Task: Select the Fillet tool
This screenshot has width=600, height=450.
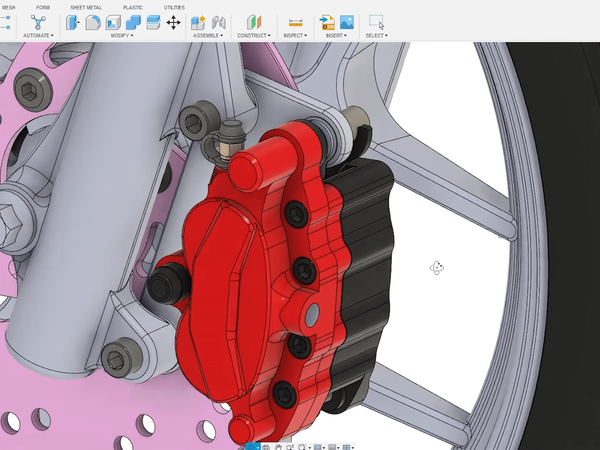Action: (x=93, y=22)
